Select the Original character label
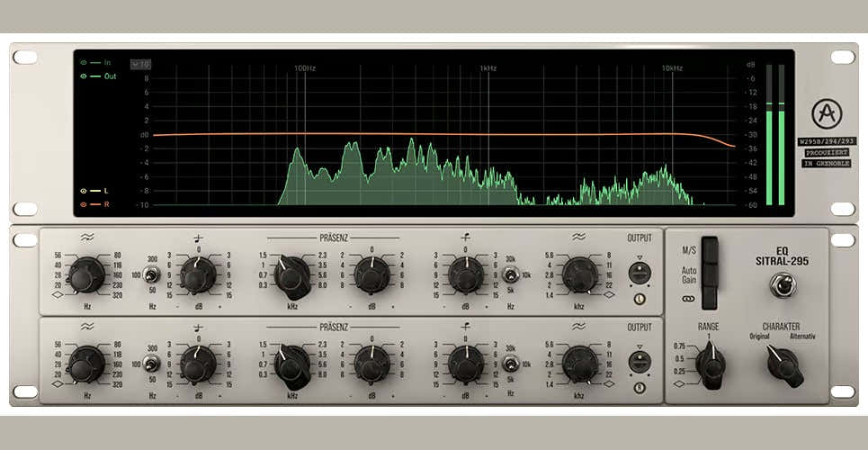Viewport: 868px width, 450px height. click(x=759, y=337)
